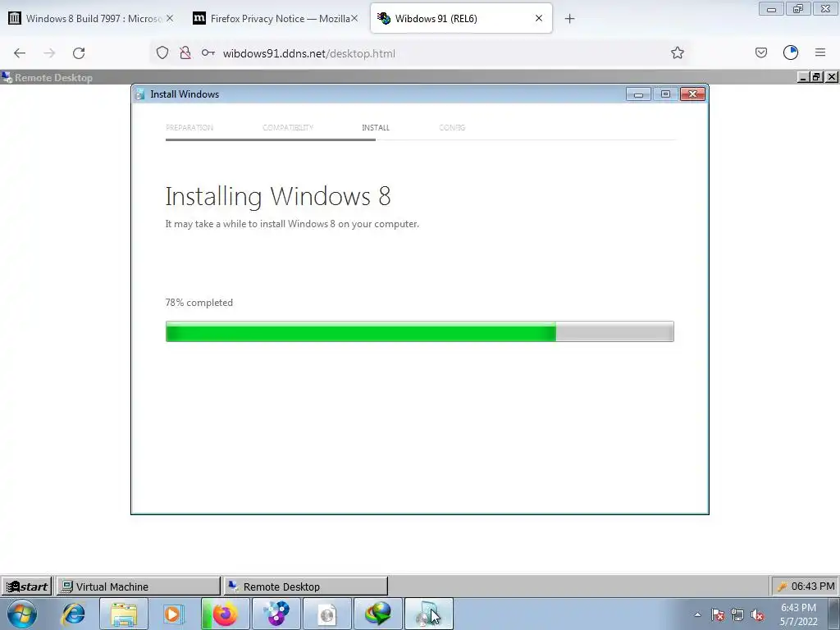Open the Action Center flag icon
The width and height of the screenshot is (840, 630).
point(718,614)
